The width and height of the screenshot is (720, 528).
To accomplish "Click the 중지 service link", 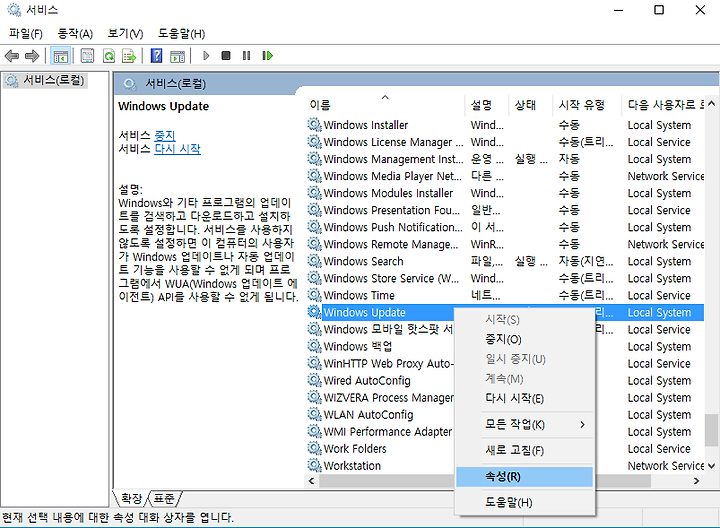I will pos(165,136).
